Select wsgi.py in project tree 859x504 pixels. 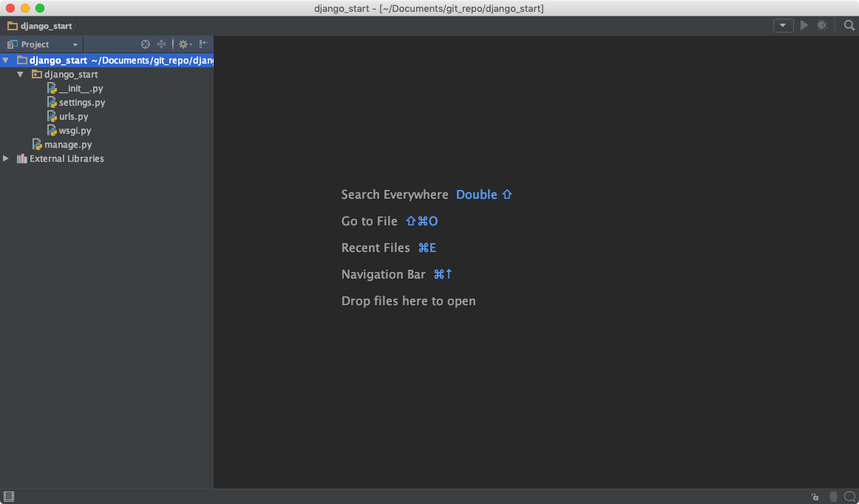click(107, 130)
